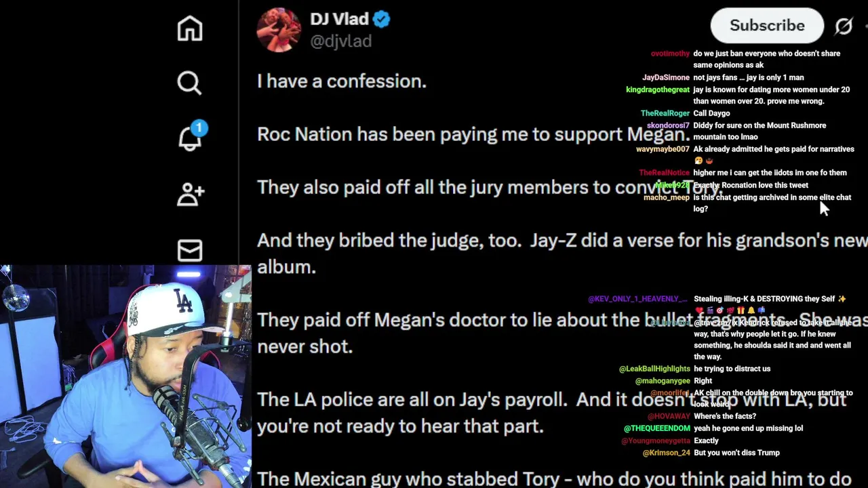This screenshot has height=488, width=868.
Task: Open the Messages envelope icon
Action: [x=190, y=250]
